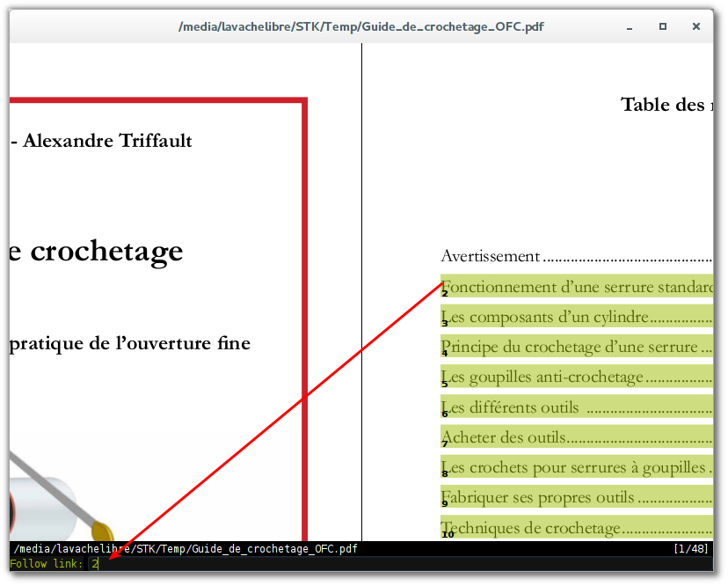Open the 'Les composants d'un cylindre' link
The width and height of the screenshot is (728, 586).
tap(577, 317)
